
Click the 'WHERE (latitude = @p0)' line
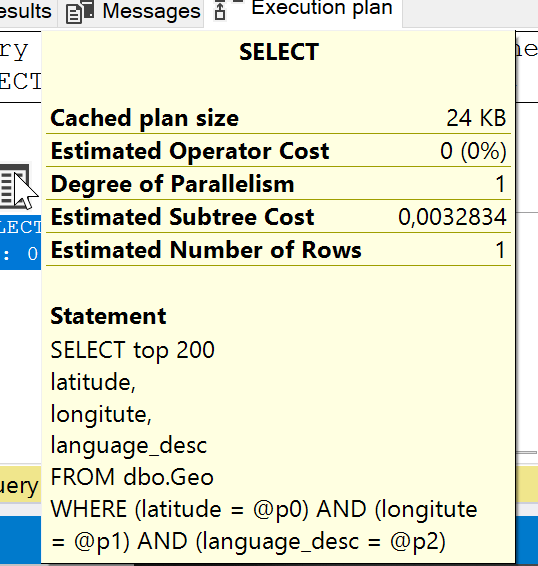[264, 509]
